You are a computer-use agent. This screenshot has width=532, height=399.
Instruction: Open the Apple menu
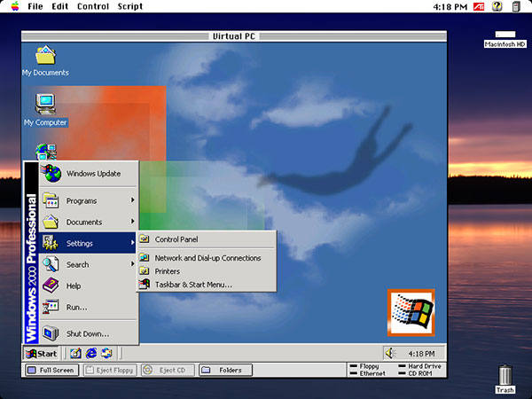[x=14, y=6]
